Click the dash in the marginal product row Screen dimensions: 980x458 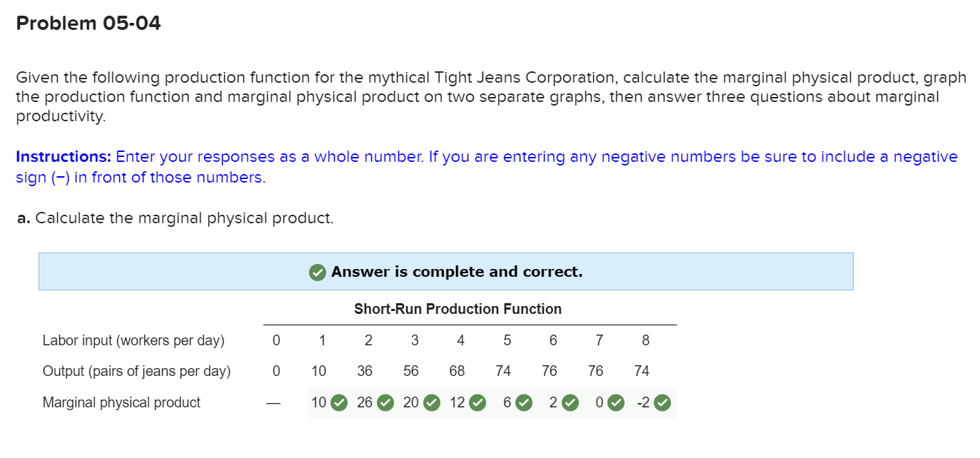(x=273, y=402)
